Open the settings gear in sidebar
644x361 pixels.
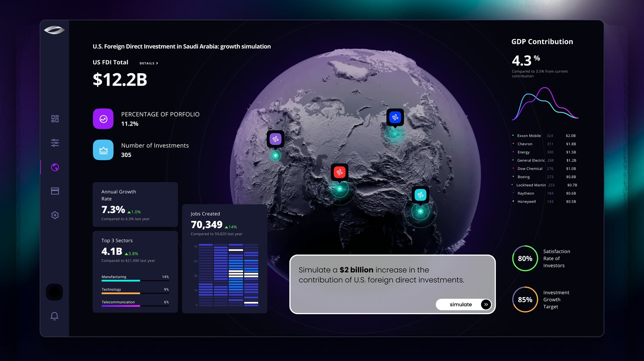55,215
